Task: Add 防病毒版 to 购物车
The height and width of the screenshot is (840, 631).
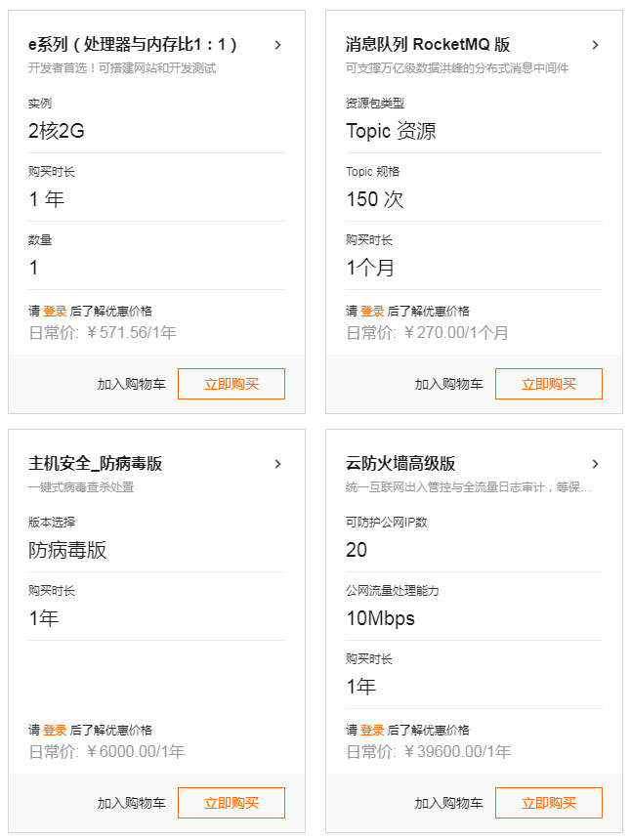Action: click(131, 803)
